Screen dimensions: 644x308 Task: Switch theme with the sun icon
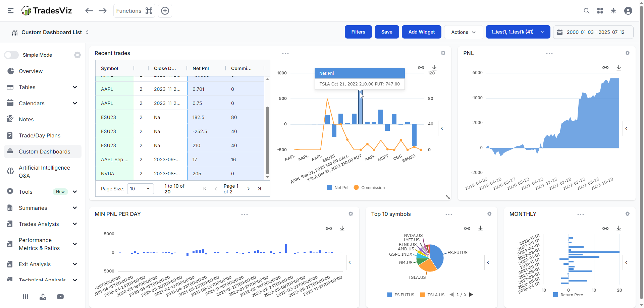tap(613, 11)
